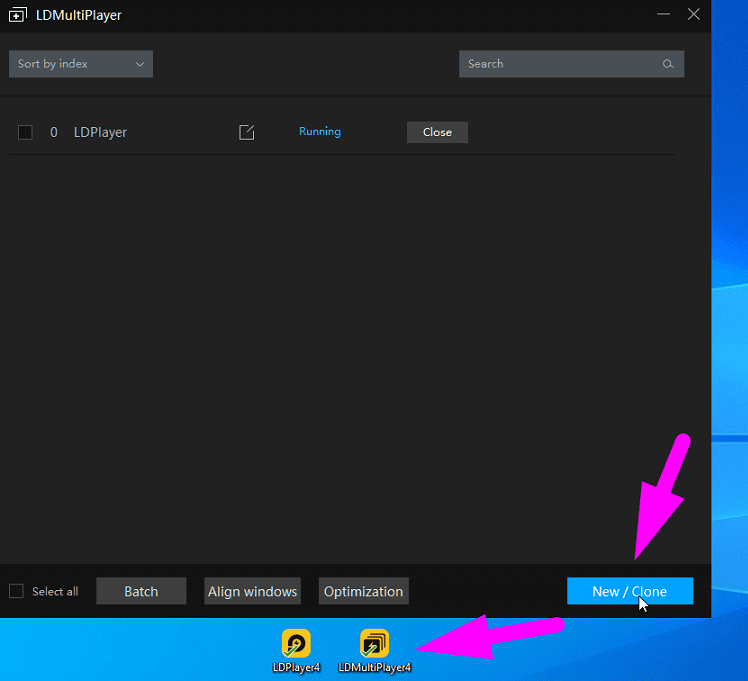This screenshot has height=681, width=748.
Task: Click the LDMultiPlayer title bar logo icon
Action: 18,15
